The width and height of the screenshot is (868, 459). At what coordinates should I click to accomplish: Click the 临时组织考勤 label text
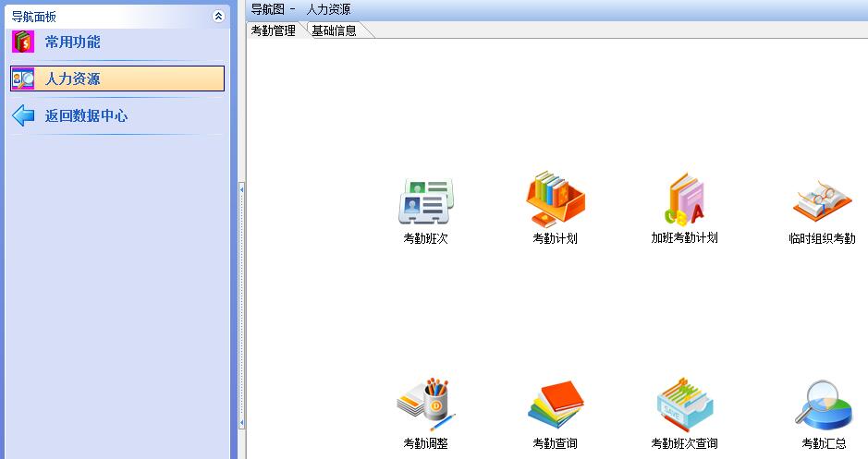click(822, 238)
